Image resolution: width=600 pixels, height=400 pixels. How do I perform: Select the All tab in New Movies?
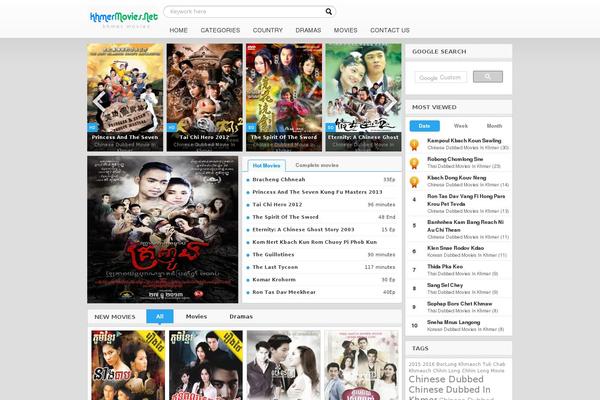pos(160,317)
